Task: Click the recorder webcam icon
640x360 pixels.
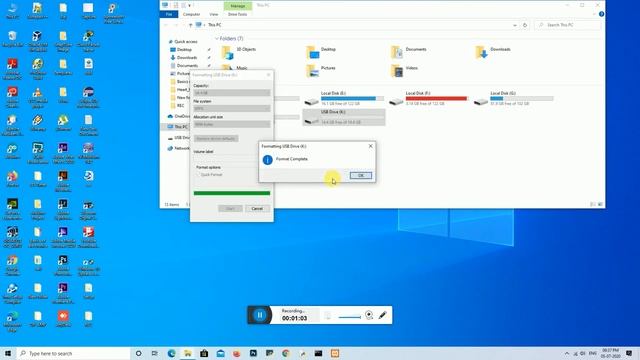Action: pyautogui.click(x=369, y=315)
